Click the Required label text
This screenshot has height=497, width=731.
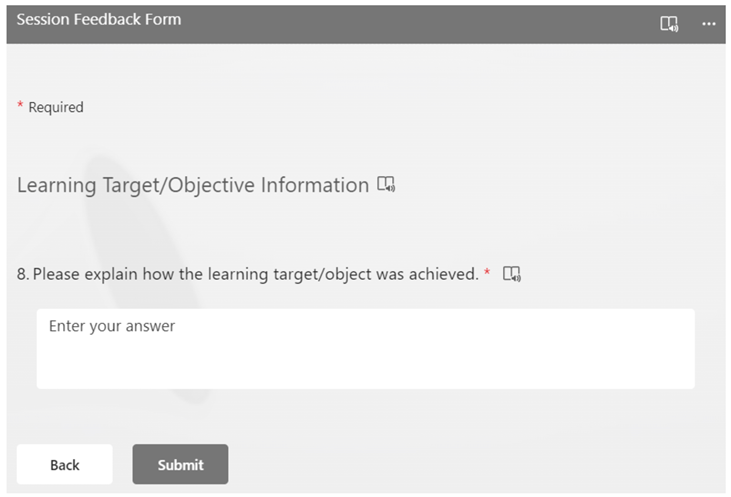[56, 107]
